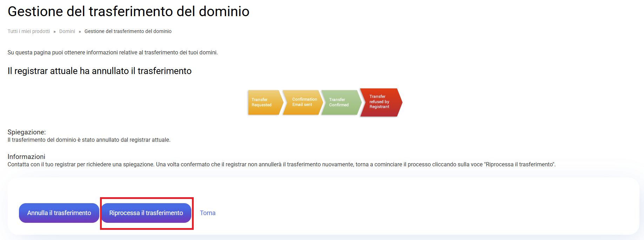Click the Spiegazione section label
Image resolution: width=644 pixels, height=240 pixels.
pyautogui.click(x=27, y=132)
